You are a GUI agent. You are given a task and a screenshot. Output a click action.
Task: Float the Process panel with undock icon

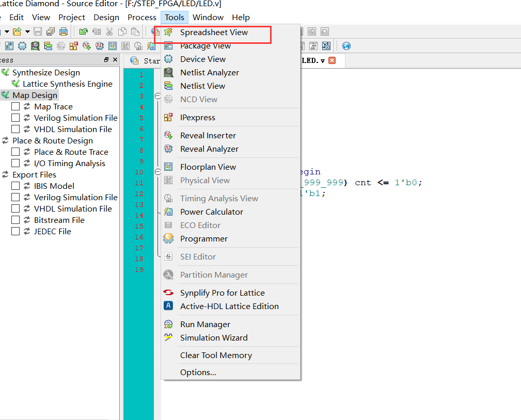pyautogui.click(x=106, y=60)
